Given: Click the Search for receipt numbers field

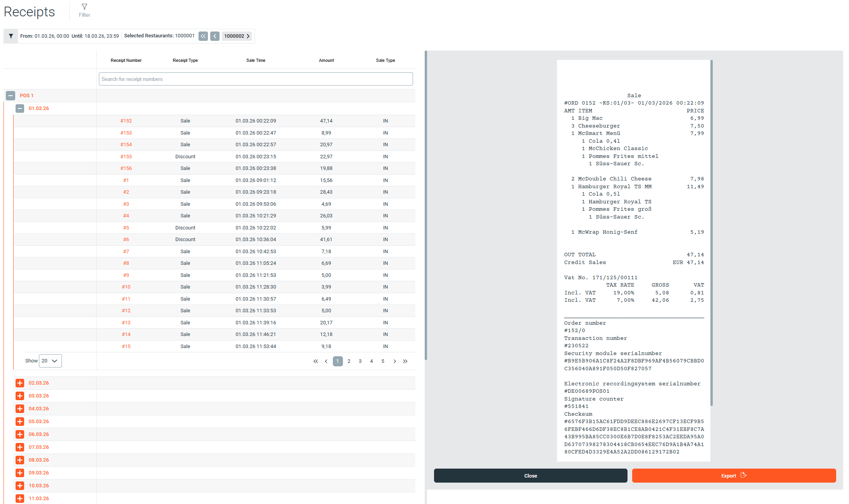Looking at the screenshot, I should pos(256,79).
